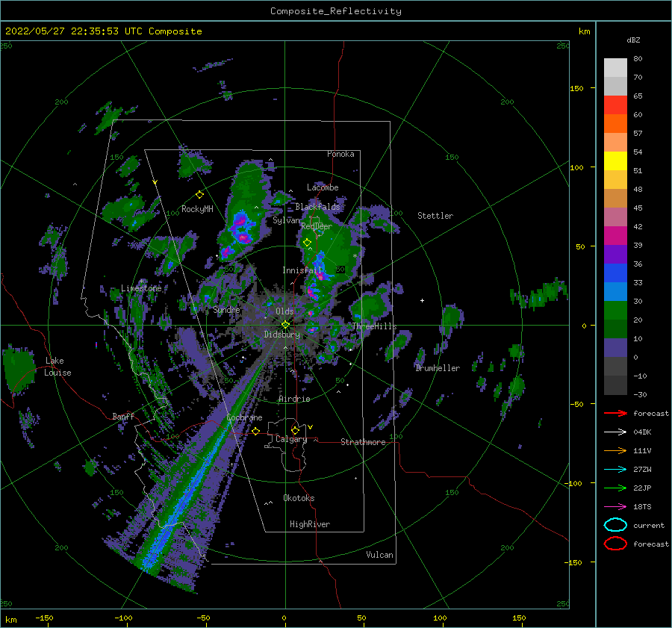This screenshot has width=672, height=628.
Task: Click the white 04DK arrow icon
Action: 615,432
